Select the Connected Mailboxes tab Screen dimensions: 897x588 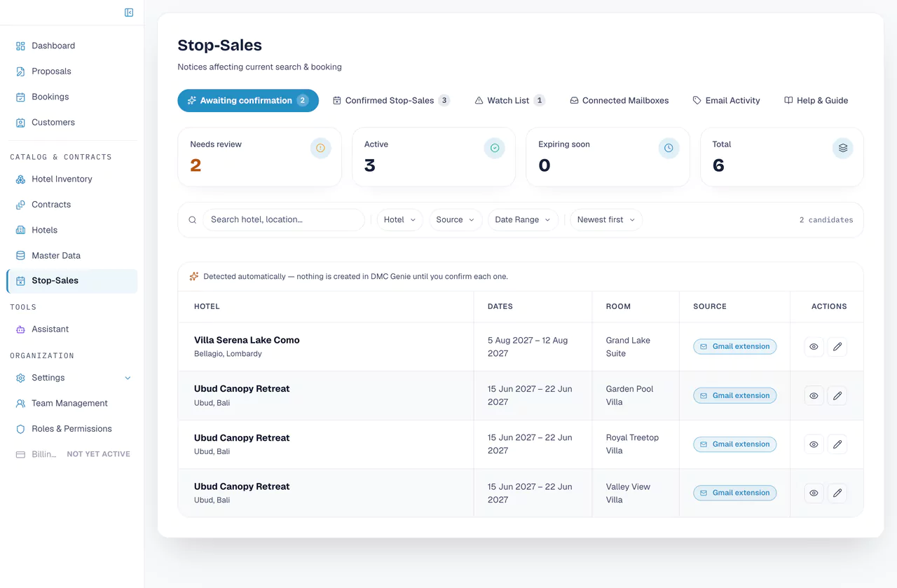(x=619, y=100)
